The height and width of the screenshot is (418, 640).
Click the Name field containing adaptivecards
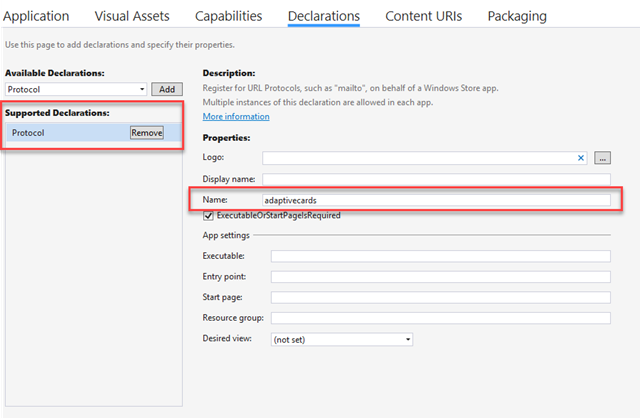click(x=435, y=200)
